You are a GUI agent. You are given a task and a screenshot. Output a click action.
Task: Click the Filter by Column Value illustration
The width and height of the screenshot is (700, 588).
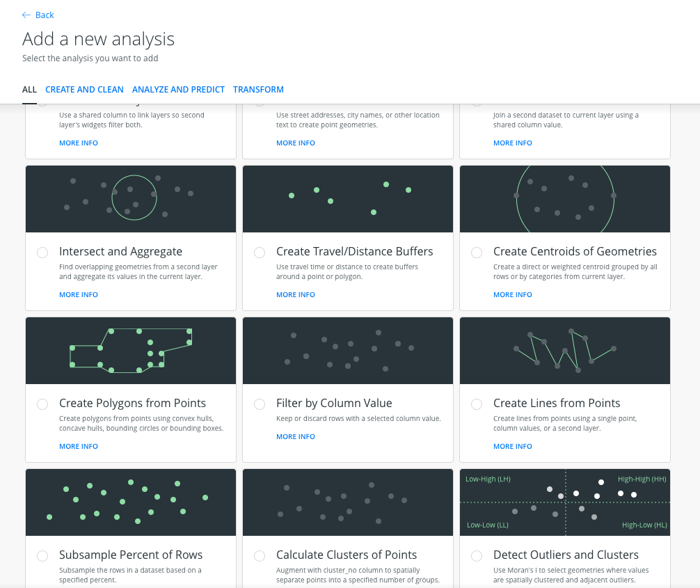[x=348, y=351]
